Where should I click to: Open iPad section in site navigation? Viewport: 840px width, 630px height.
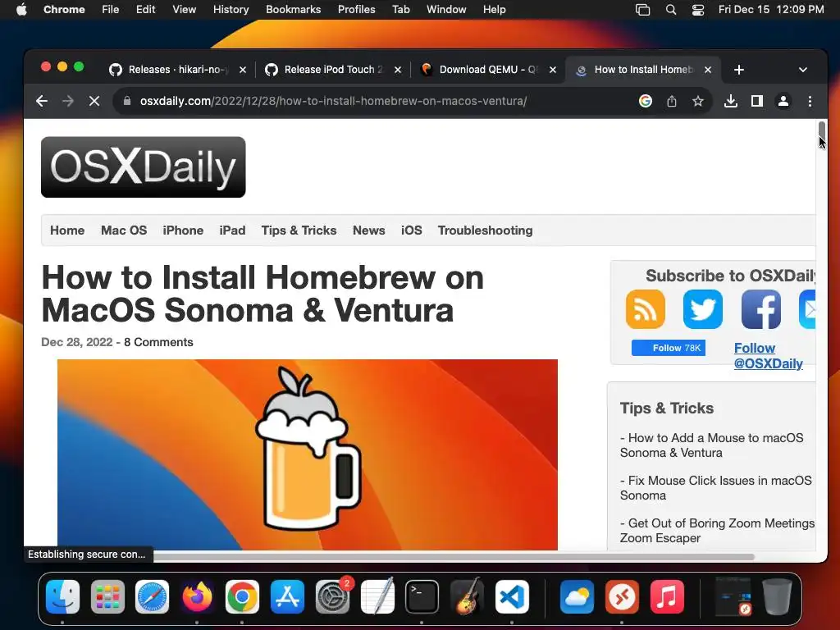tap(232, 231)
